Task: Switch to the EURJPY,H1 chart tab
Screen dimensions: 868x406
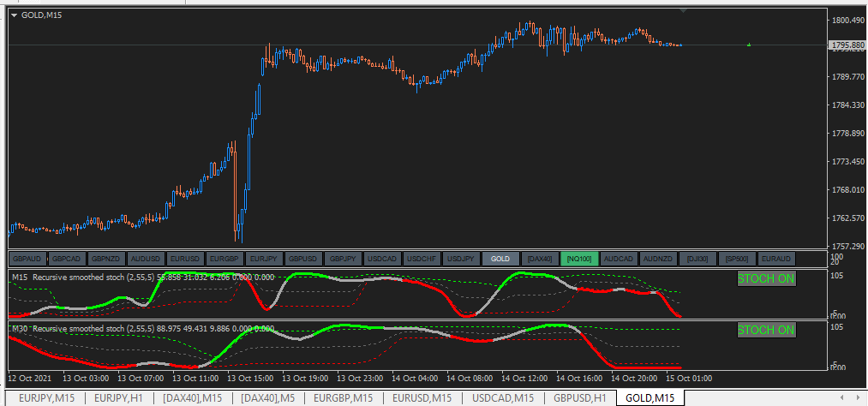Action: click(x=118, y=397)
